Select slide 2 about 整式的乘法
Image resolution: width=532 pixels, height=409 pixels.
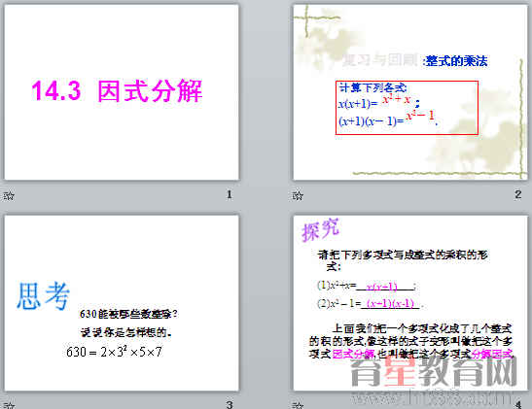coord(410,92)
